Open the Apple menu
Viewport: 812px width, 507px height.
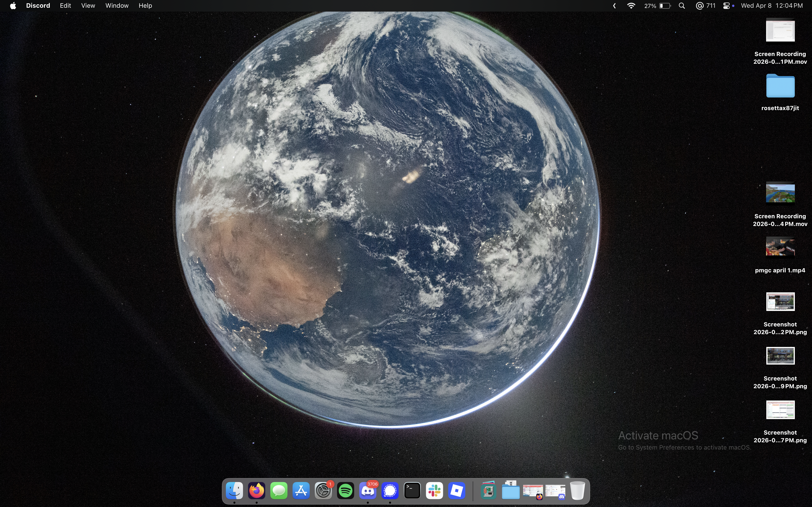(x=13, y=6)
